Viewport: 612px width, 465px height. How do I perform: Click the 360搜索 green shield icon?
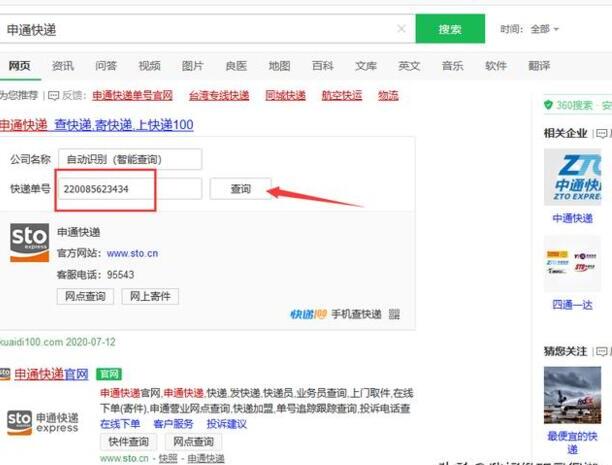[x=548, y=105]
